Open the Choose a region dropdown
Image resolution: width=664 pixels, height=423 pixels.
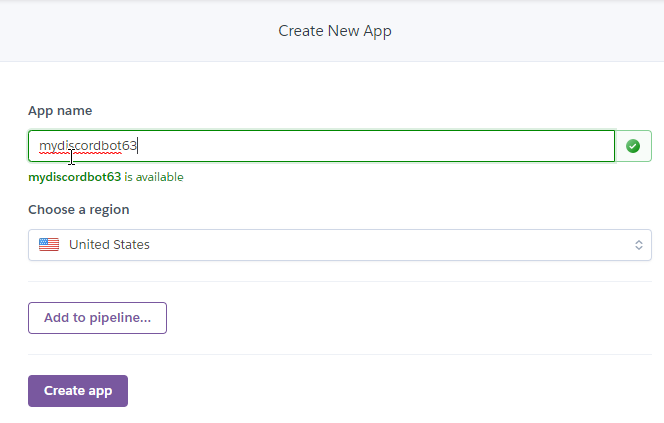tap(339, 245)
